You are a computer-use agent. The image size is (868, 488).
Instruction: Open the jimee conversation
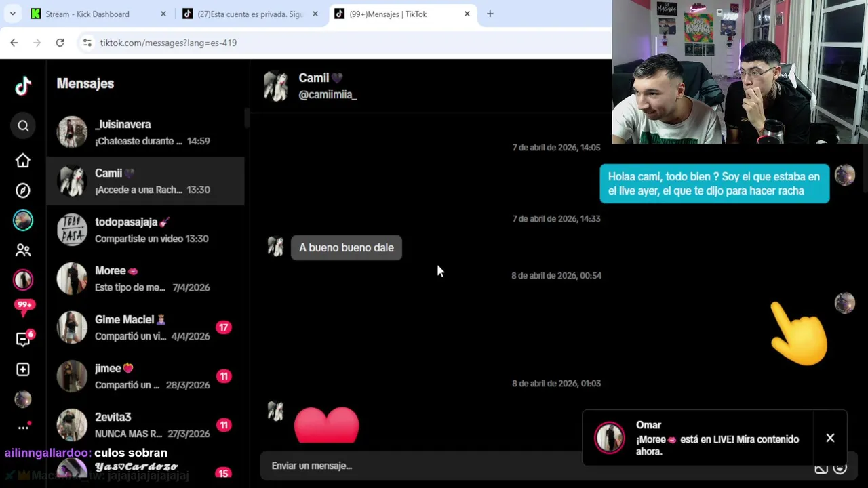(145, 376)
